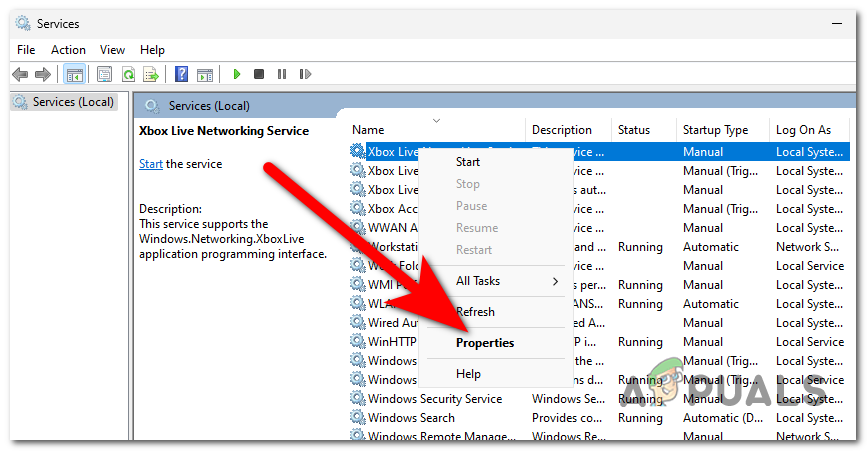Open the File menu
867x451 pixels.
(26, 50)
